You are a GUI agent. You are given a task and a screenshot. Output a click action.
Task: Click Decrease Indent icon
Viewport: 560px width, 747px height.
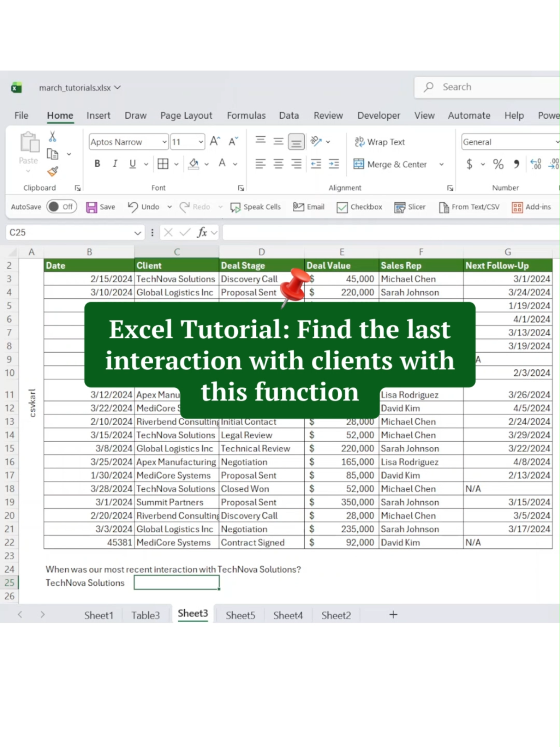pos(316,164)
